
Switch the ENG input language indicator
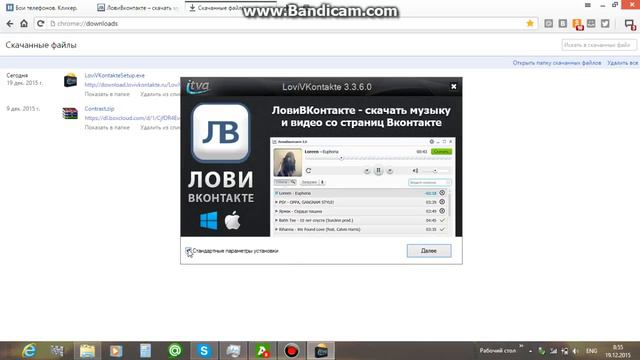(x=591, y=351)
